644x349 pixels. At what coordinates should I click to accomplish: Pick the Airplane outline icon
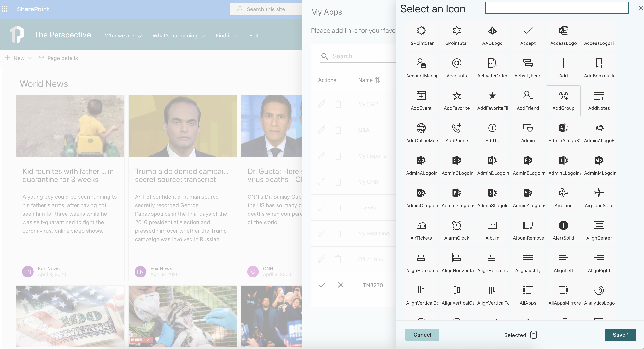click(x=564, y=198)
